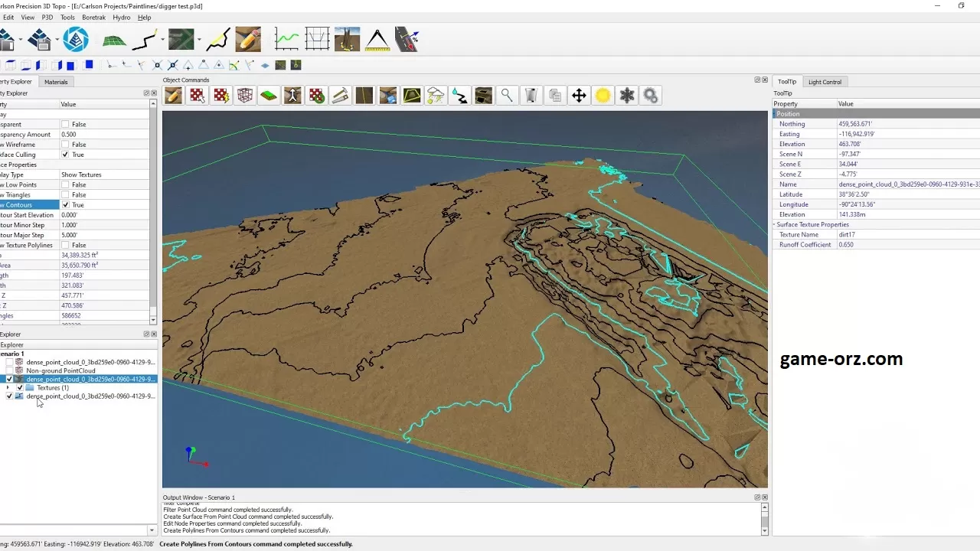Open the Tools menu
Viewport: 980px width, 551px height.
[67, 17]
